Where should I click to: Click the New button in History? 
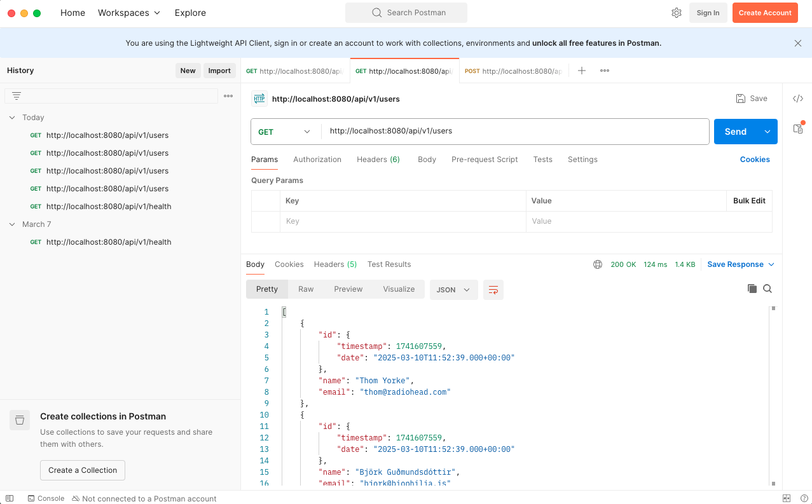[x=188, y=71]
